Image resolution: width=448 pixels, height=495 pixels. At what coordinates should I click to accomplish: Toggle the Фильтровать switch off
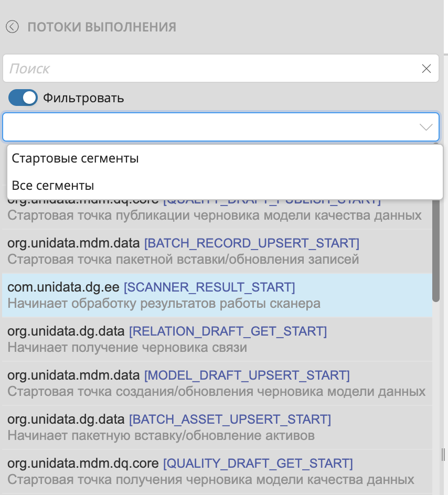23,98
